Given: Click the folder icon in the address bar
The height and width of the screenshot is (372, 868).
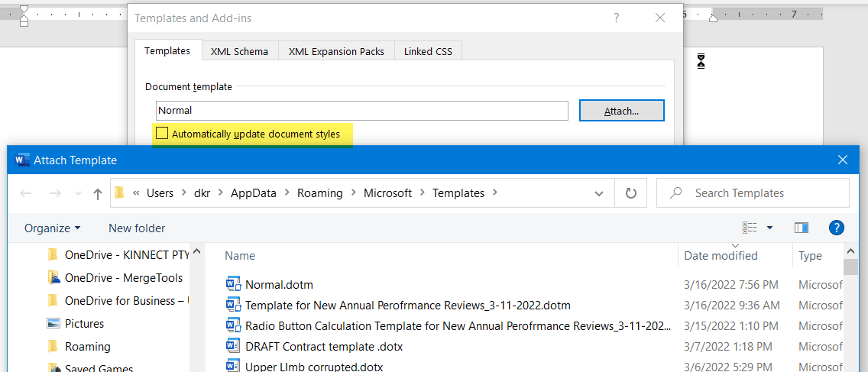Looking at the screenshot, I should coord(119,193).
